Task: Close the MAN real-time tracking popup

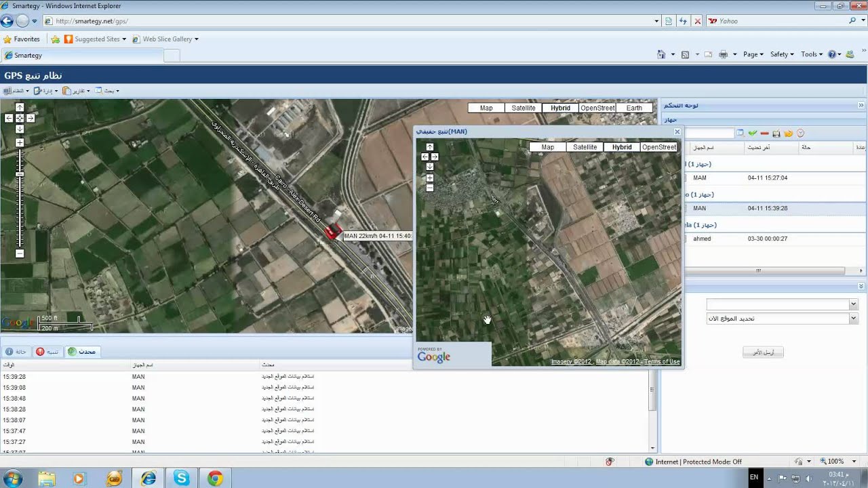Action: (x=677, y=131)
